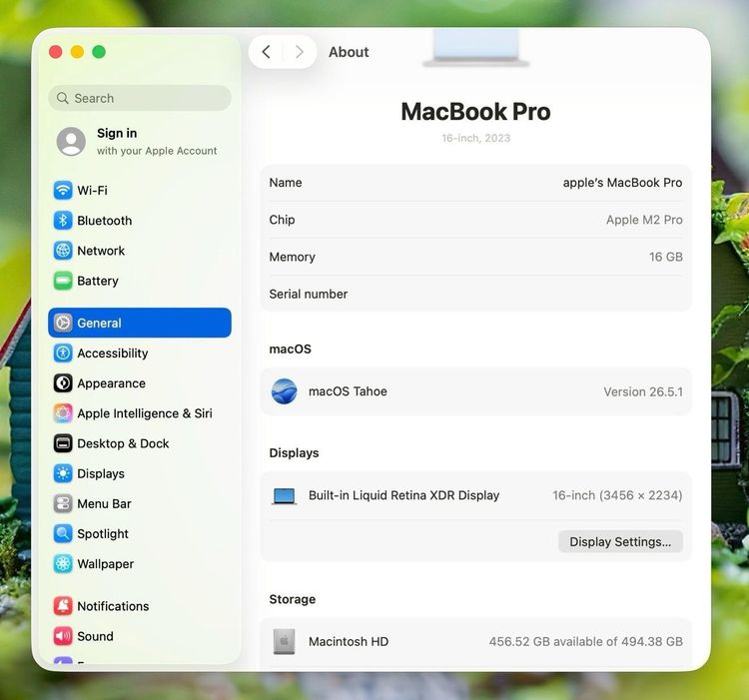Viewport: 749px width, 700px height.
Task: Click the Spotlight magnifier icon
Action: [x=63, y=533]
